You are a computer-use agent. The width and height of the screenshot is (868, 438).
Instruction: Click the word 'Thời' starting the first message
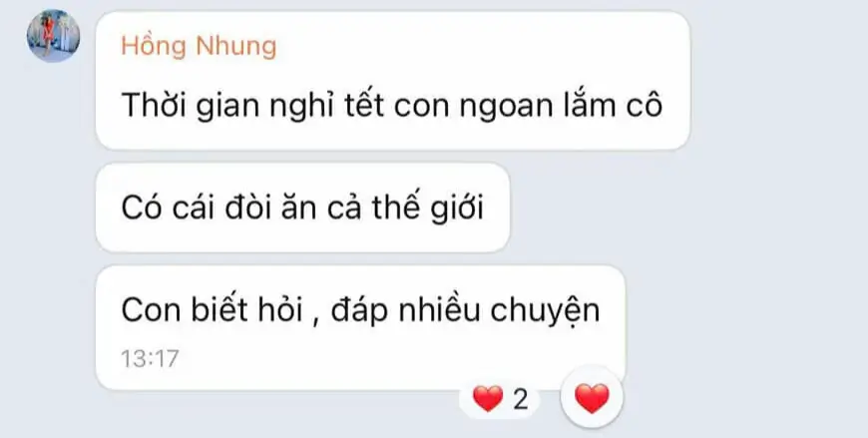coord(154,105)
